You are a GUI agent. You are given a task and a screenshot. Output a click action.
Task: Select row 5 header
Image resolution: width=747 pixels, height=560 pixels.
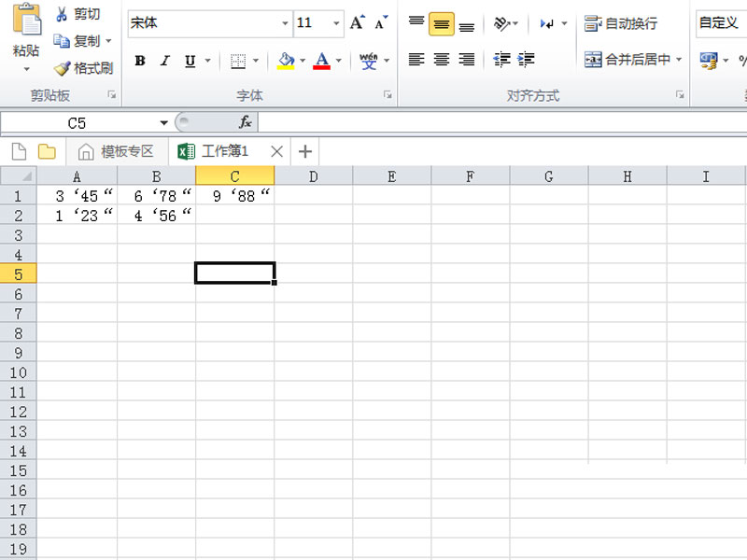(x=18, y=274)
